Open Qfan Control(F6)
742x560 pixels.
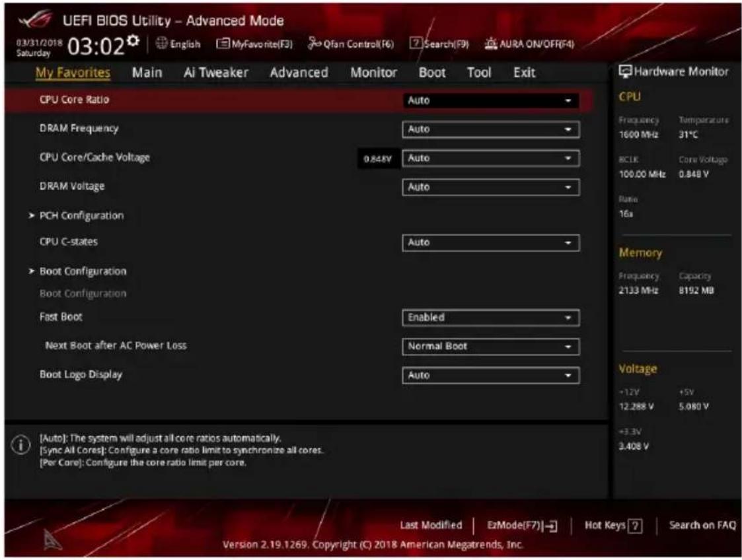[x=351, y=44]
